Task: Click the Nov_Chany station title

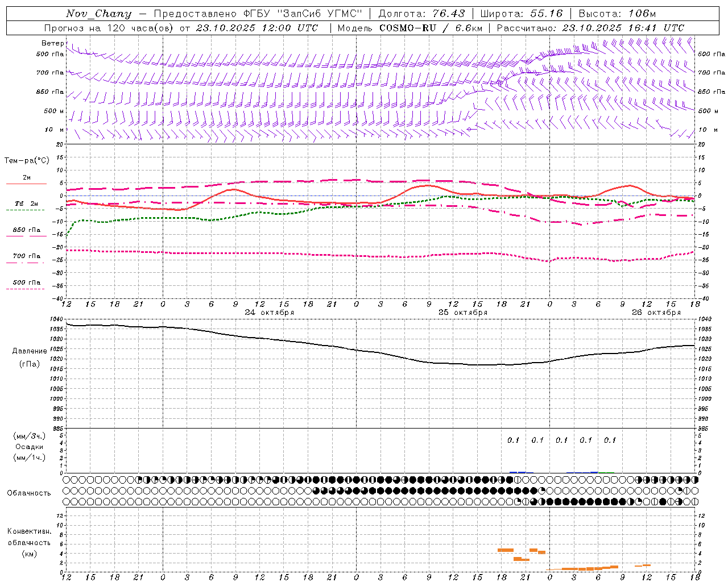Action: (98, 14)
